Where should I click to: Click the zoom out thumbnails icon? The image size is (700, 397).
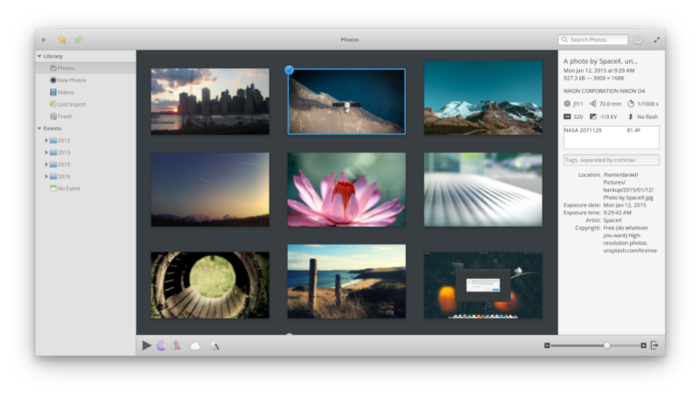pyautogui.click(x=547, y=345)
